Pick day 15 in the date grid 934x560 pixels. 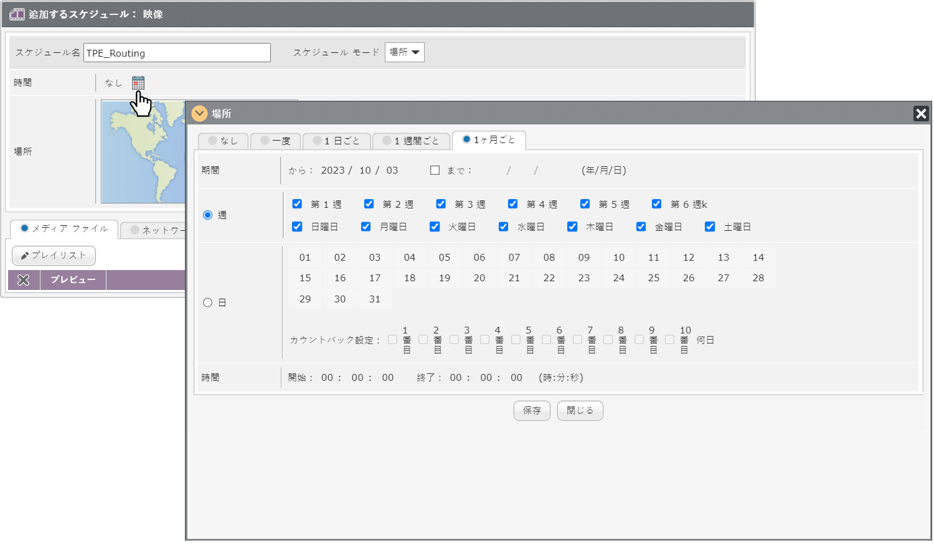pyautogui.click(x=305, y=278)
